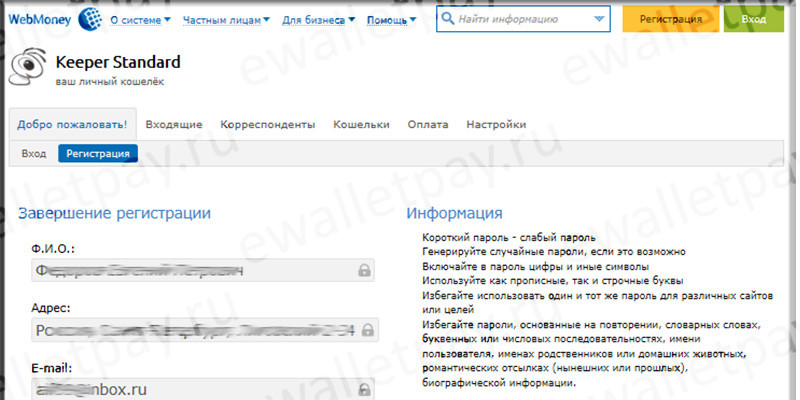This screenshot has width=800, height=400.
Task: Click the Ф.И.О.: field label
Action: click(53, 249)
